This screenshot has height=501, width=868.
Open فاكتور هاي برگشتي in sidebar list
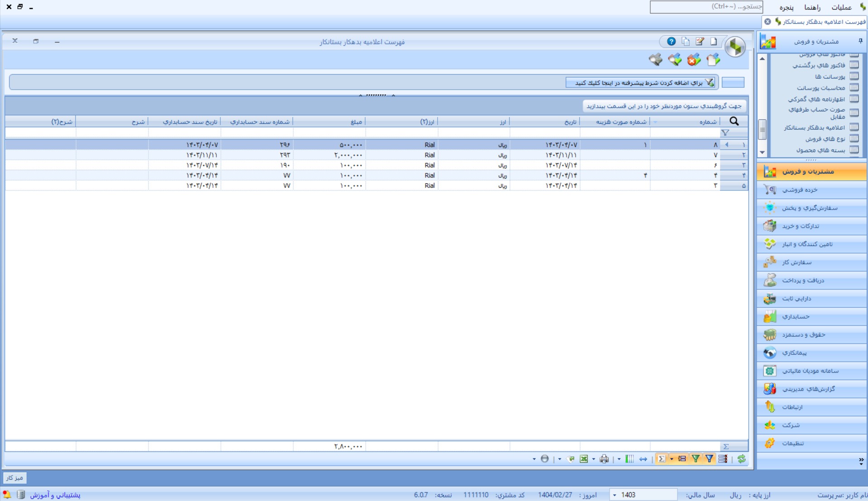click(819, 65)
